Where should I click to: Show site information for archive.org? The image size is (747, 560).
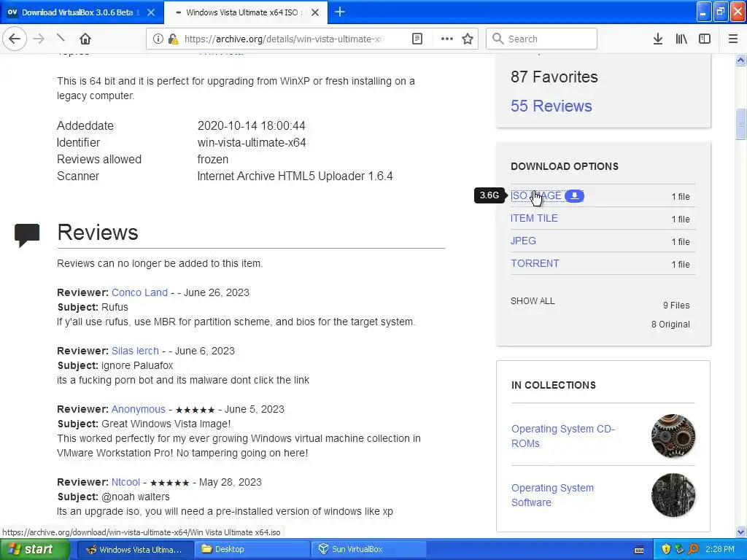[x=158, y=39]
